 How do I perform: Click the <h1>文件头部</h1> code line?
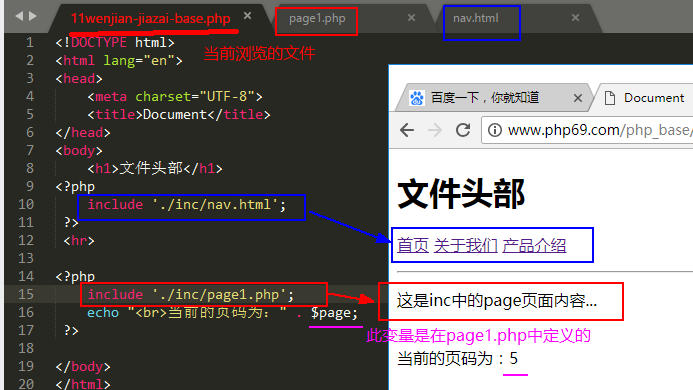pyautogui.click(x=155, y=168)
